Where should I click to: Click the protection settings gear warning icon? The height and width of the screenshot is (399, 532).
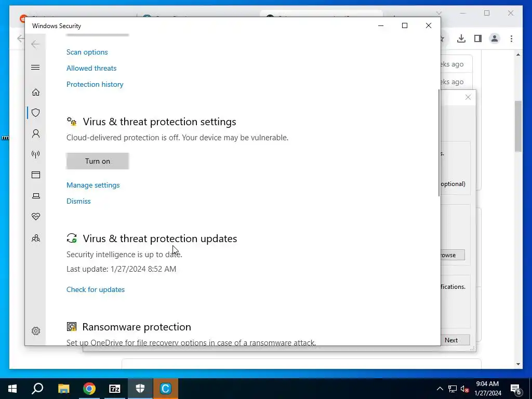tap(72, 122)
